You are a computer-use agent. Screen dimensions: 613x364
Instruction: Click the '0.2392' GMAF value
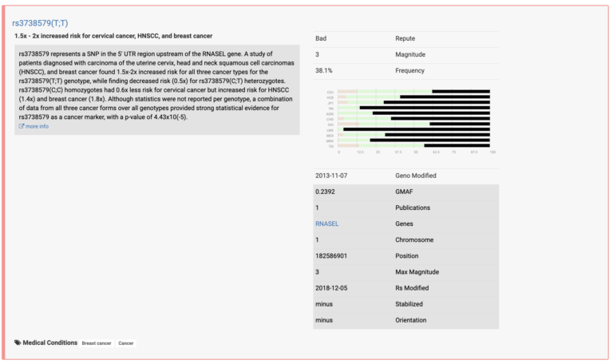325,192
